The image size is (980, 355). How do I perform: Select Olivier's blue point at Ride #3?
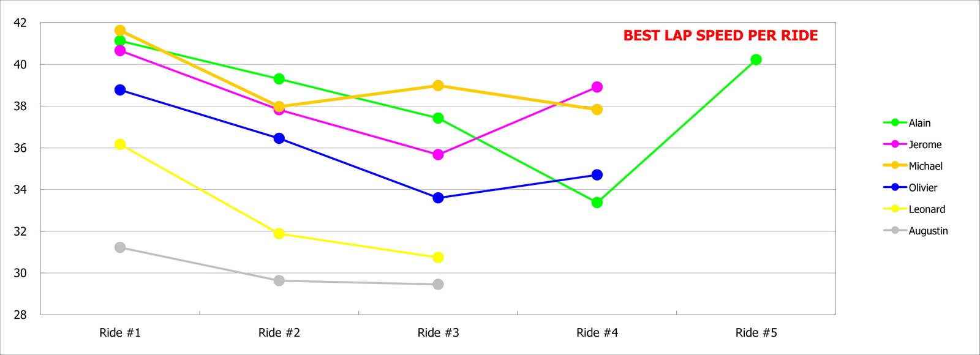[x=438, y=198]
